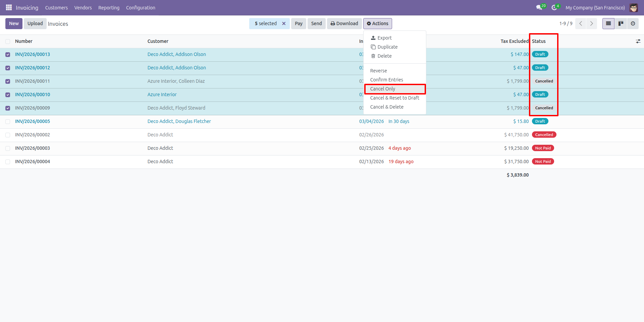Open invoice INV/2026/00005 row
The width and height of the screenshot is (644, 322).
(x=33, y=121)
